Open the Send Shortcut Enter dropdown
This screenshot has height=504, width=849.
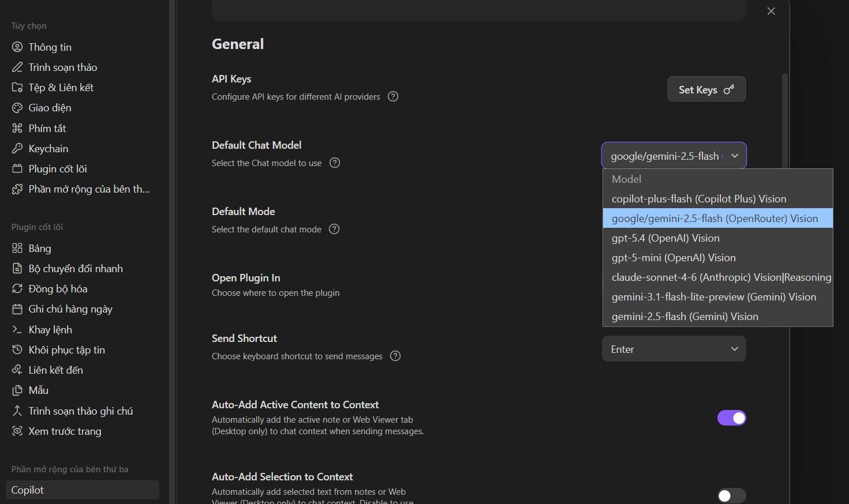pos(674,349)
